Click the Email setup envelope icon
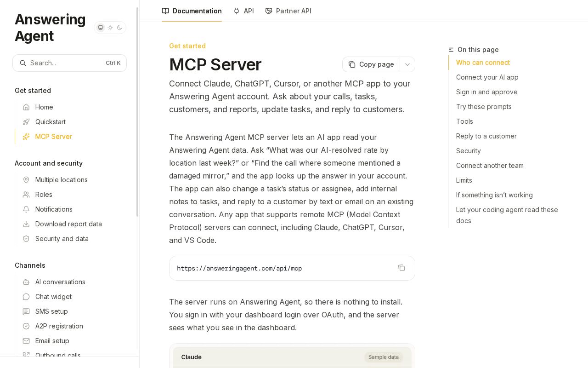Viewport: 588px width, 368px height. click(26, 341)
